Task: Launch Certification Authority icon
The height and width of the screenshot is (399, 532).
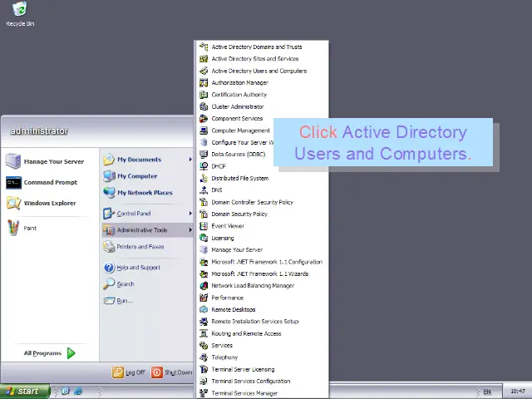Action: [x=204, y=94]
